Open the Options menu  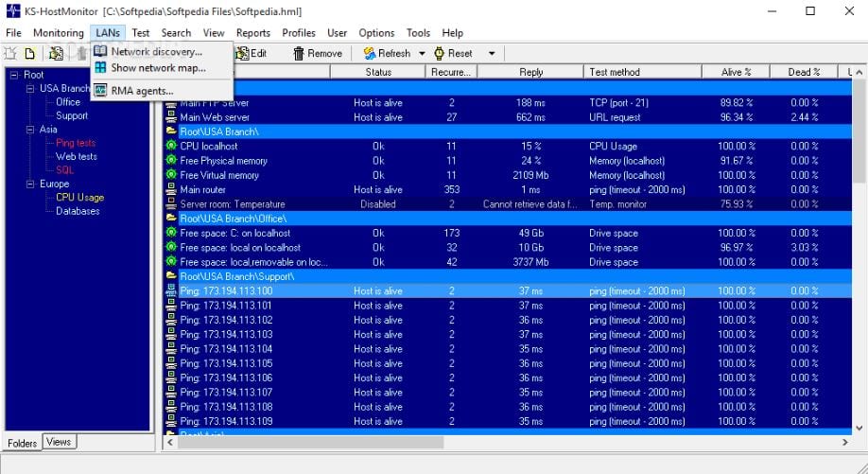pyautogui.click(x=376, y=33)
